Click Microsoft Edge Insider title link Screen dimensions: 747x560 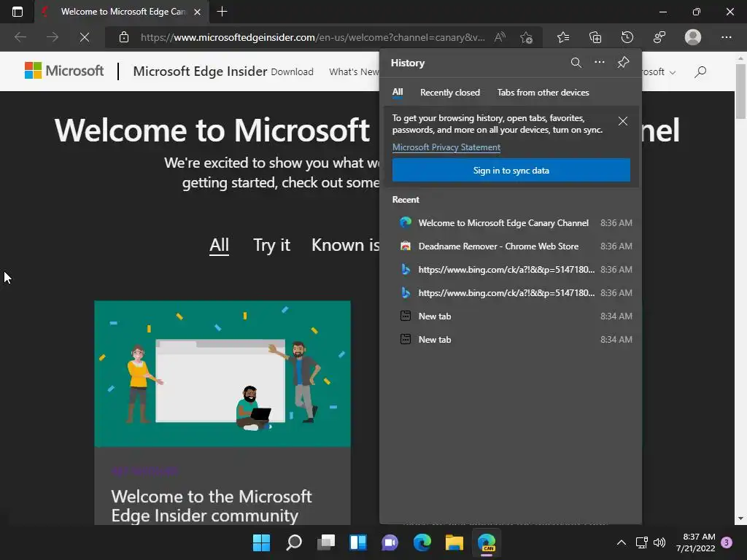click(x=200, y=71)
